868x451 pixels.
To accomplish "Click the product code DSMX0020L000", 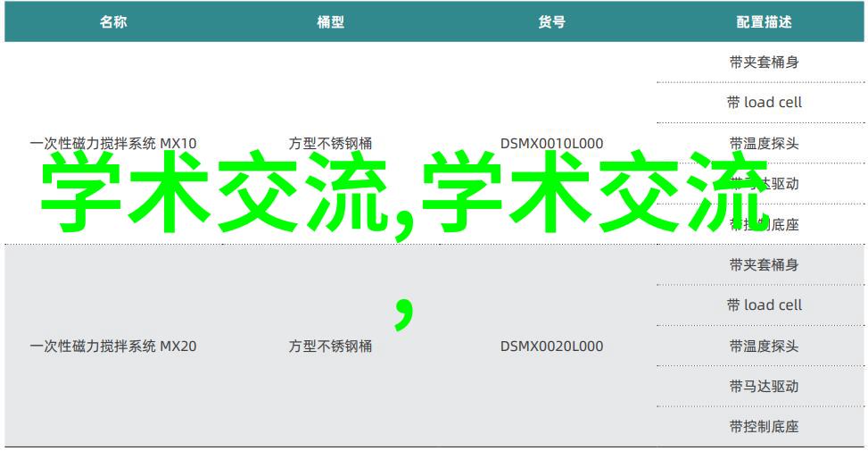I will (552, 347).
